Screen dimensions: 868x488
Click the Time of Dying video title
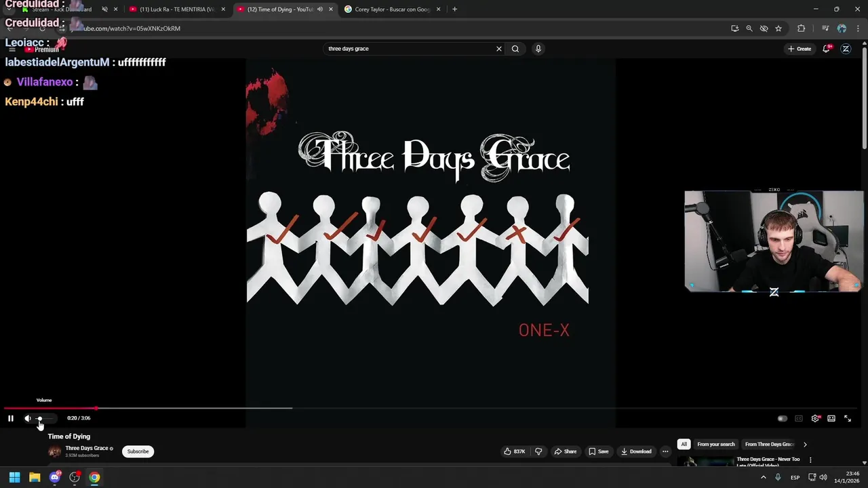tap(69, 436)
